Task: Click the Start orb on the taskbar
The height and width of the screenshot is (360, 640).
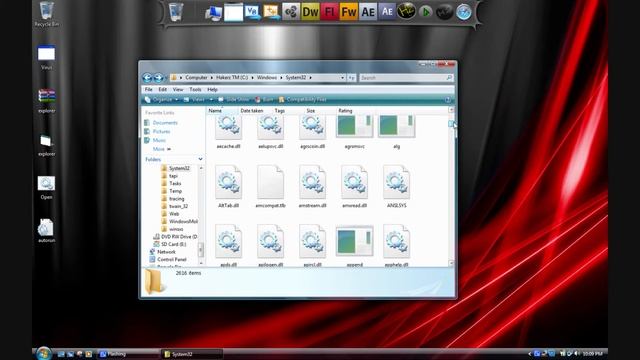Action: (43, 353)
